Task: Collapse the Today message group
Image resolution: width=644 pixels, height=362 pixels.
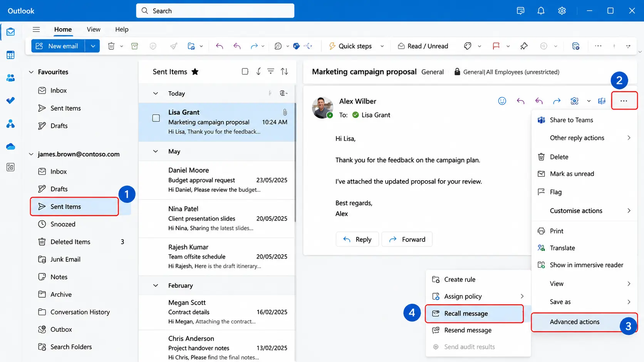Action: tap(156, 94)
